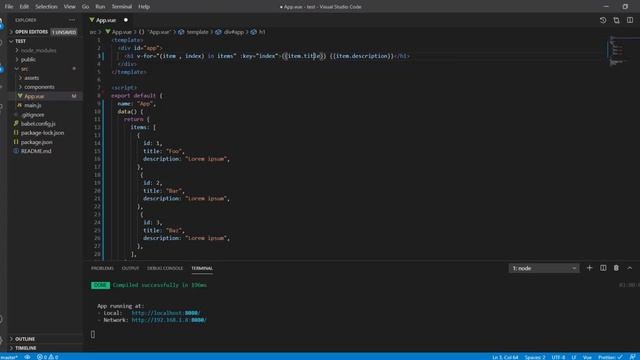Viewport: 640px width, 360px height.
Task: Click the open changes icon in editor toolbar
Action: pyautogui.click(x=616, y=20)
